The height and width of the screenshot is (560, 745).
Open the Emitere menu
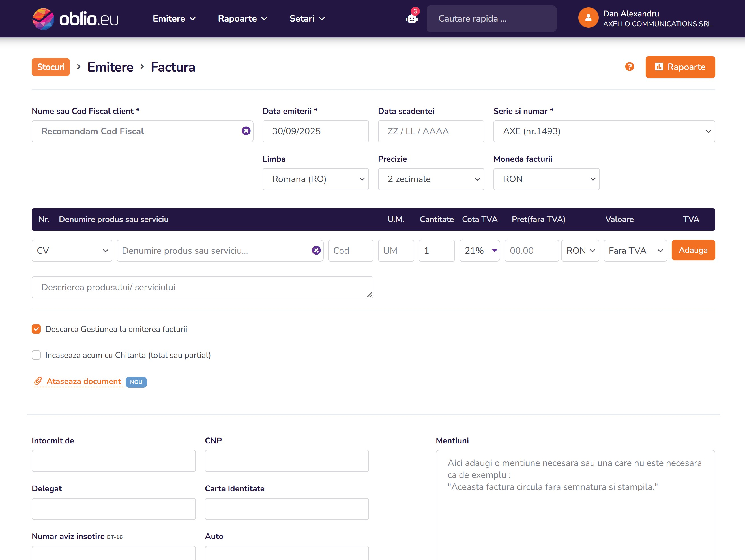pyautogui.click(x=174, y=18)
